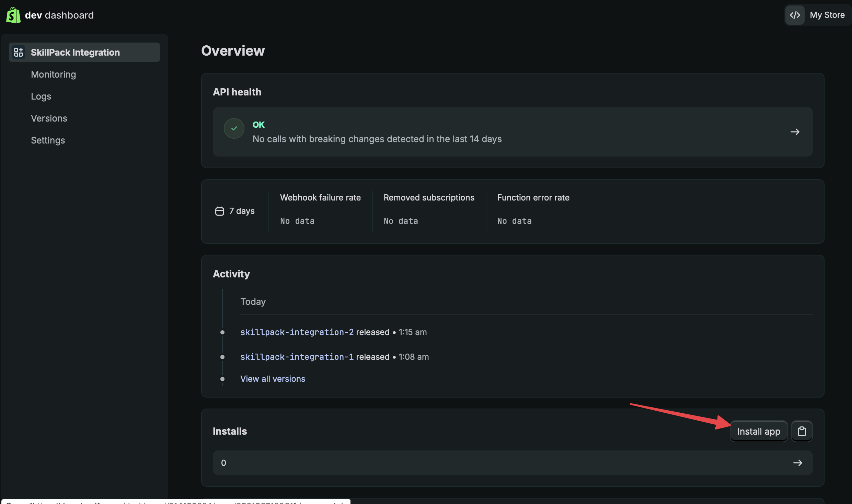
Task: Go to Monitoring in the sidebar
Action: click(54, 74)
